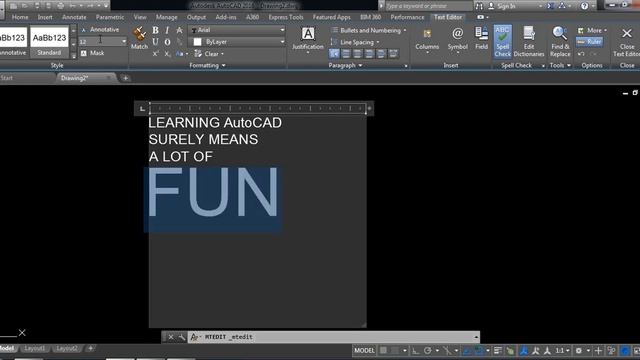Toggle underline formatting
The width and height of the screenshot is (640, 360).
tap(156, 42)
